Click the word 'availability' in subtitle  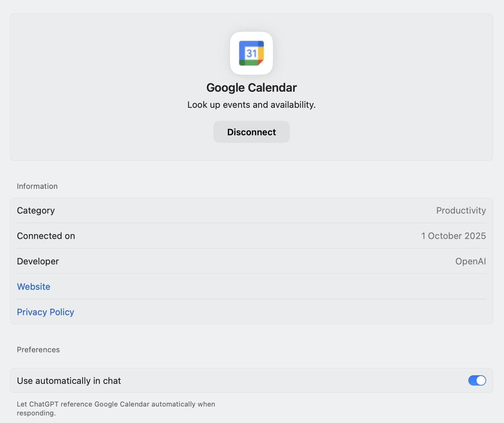point(292,105)
